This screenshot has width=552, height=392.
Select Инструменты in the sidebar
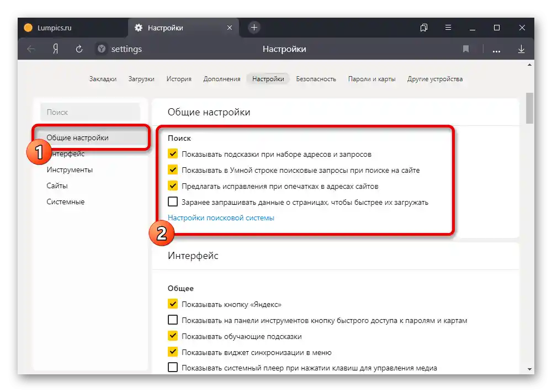point(70,169)
